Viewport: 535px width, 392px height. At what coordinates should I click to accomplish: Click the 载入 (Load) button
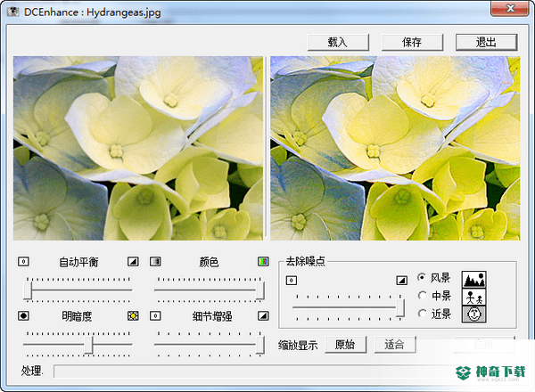(x=338, y=42)
